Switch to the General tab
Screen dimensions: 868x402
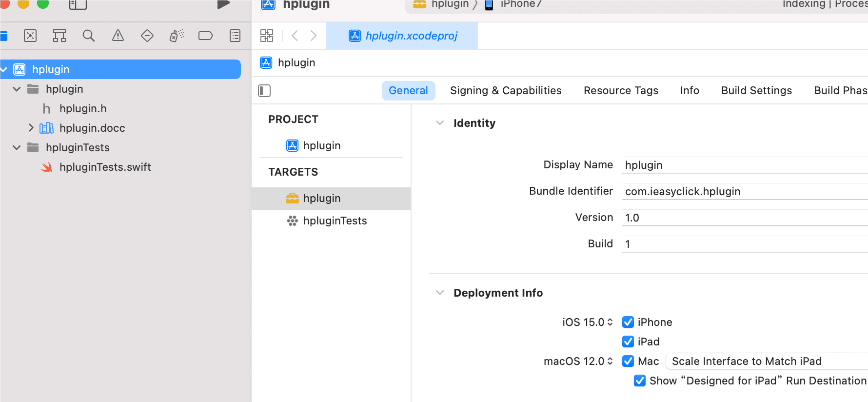(x=408, y=91)
